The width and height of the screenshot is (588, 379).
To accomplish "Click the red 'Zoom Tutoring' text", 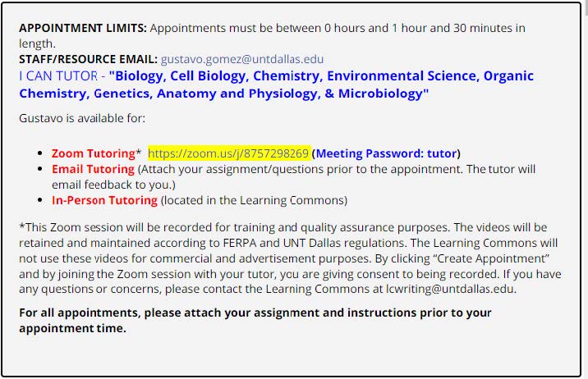I will tap(93, 153).
